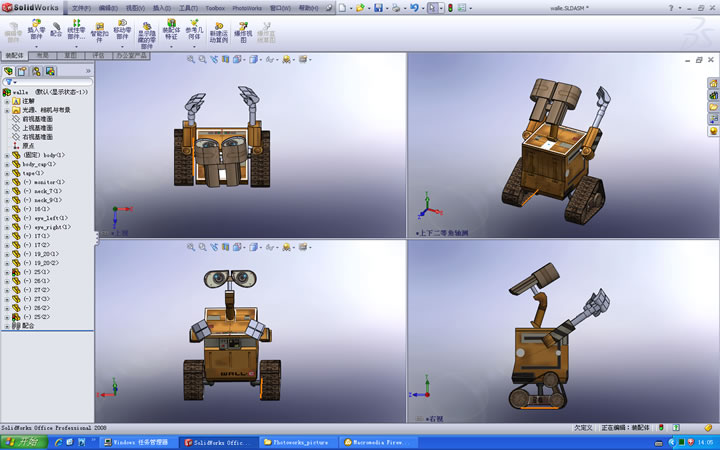Expand the 配合 mates folder node
Screen dimensions: 720x450
coord(7,326)
